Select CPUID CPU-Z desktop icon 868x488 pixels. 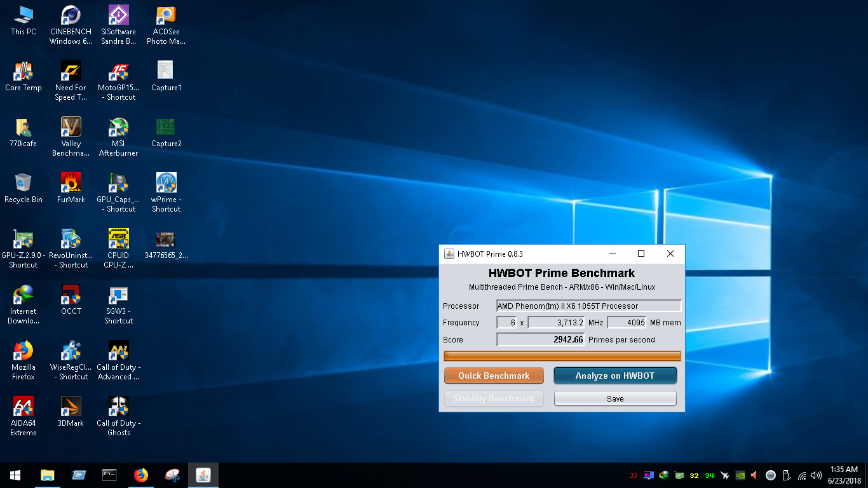coord(119,249)
